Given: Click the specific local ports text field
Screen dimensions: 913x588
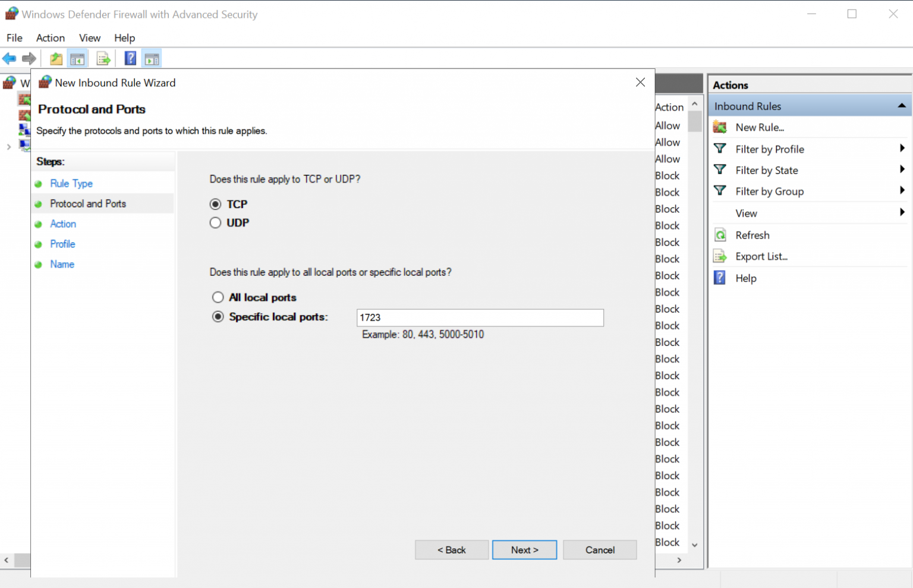Looking at the screenshot, I should (x=480, y=317).
